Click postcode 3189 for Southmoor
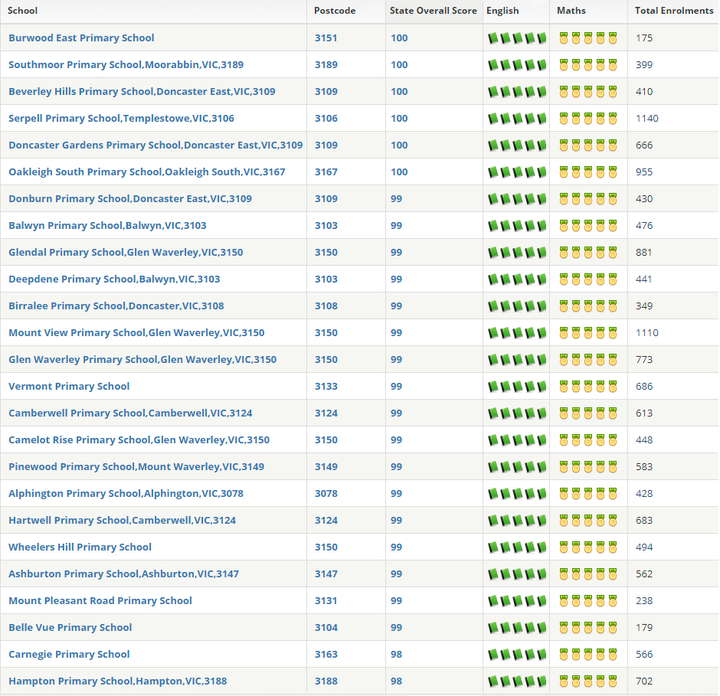Viewport: 720px width, 696px height. [326, 65]
